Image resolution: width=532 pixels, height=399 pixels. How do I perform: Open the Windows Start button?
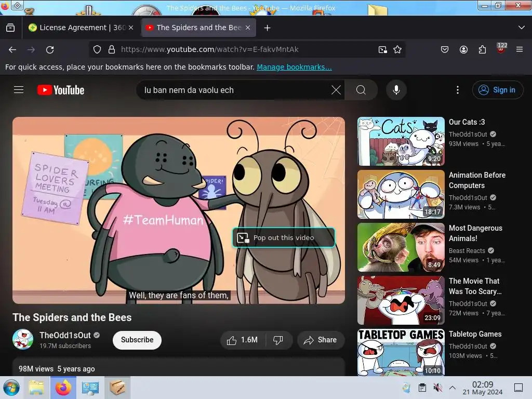[x=11, y=388]
